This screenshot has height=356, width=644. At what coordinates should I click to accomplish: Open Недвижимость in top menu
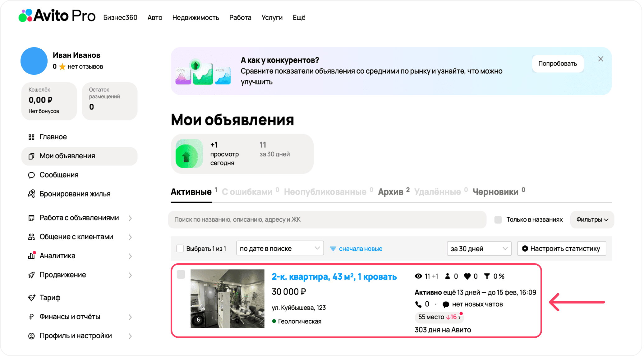196,18
